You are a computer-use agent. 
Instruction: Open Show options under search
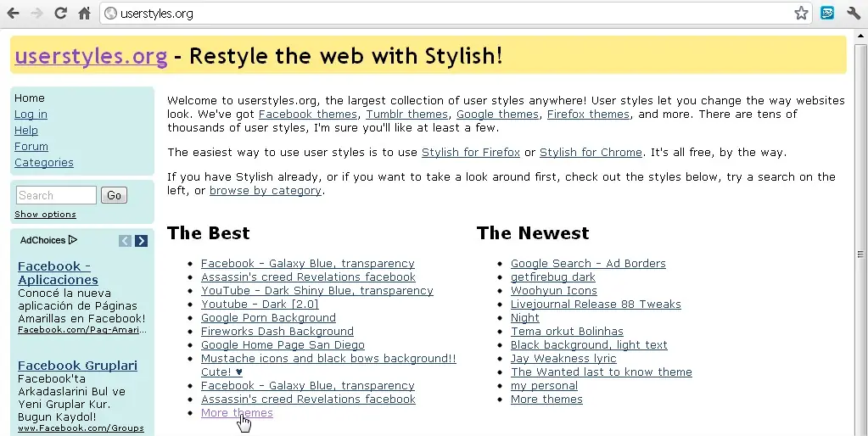[x=45, y=215]
